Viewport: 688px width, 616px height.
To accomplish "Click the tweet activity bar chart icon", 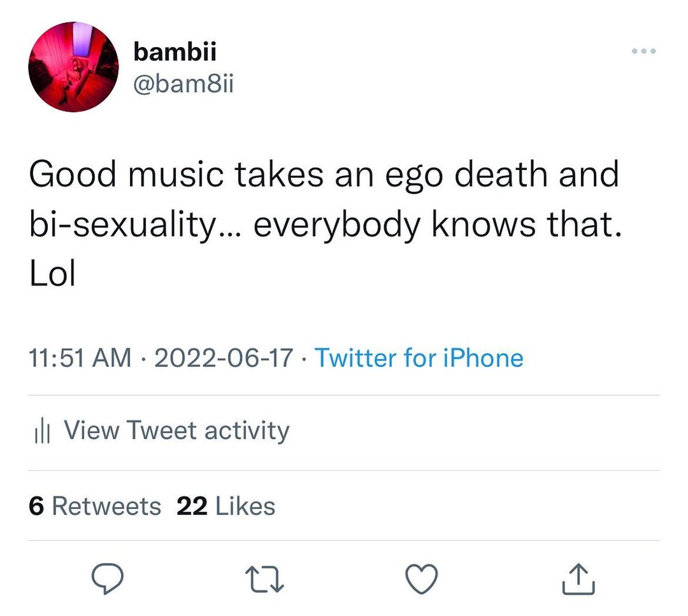I will [x=41, y=432].
